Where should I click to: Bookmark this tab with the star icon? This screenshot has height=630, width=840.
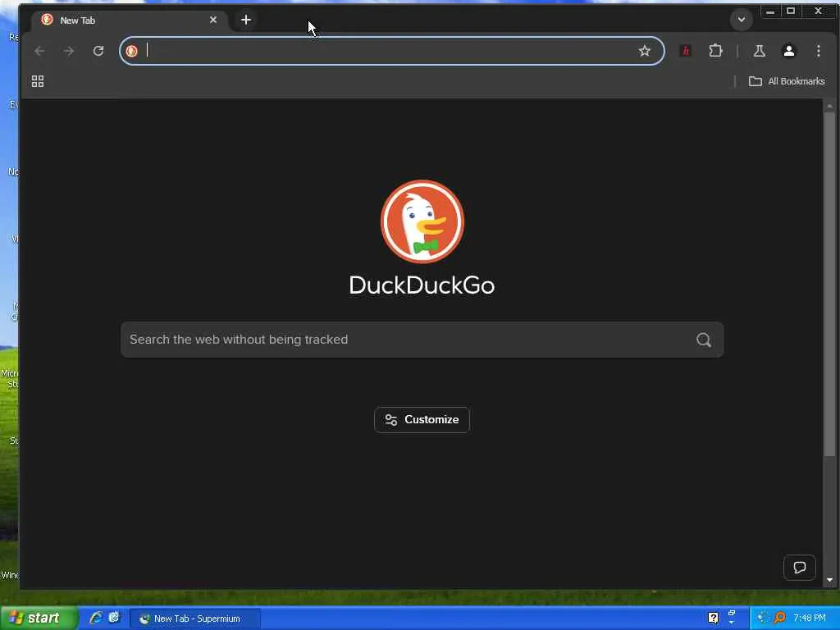click(645, 51)
